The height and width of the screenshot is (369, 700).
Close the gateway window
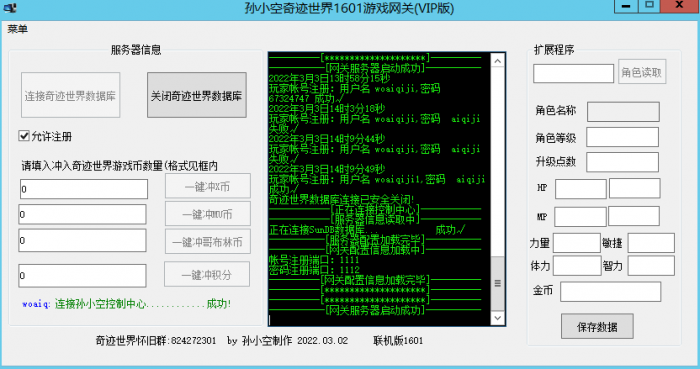coord(679,6)
